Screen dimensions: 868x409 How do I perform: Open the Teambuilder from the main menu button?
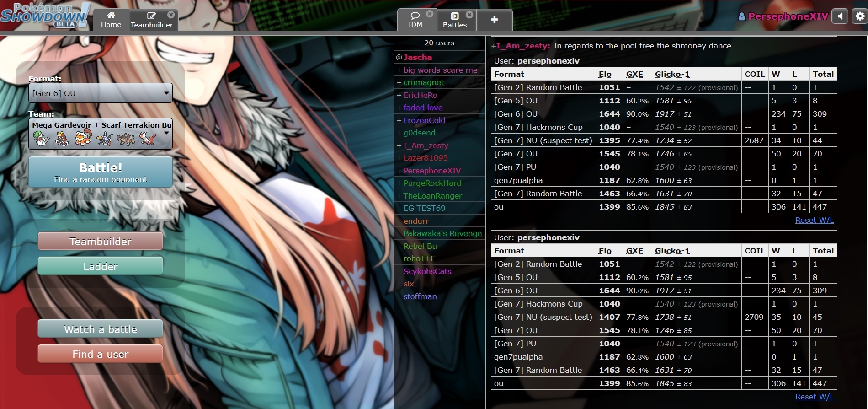(x=101, y=241)
